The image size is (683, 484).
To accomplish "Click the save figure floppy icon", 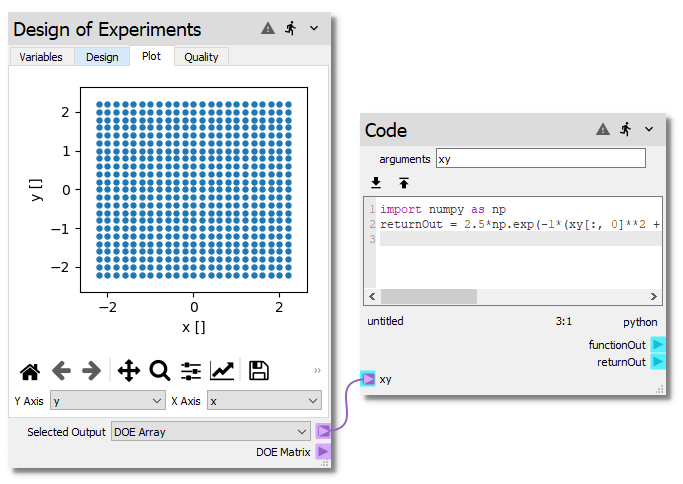I will [259, 371].
